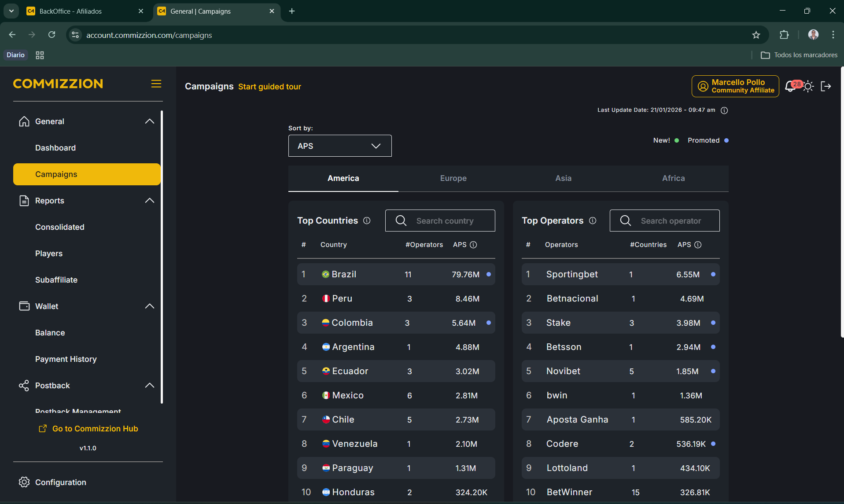The width and height of the screenshot is (844, 504).
Task: Toggle light/dark theme sun icon
Action: [x=808, y=87]
